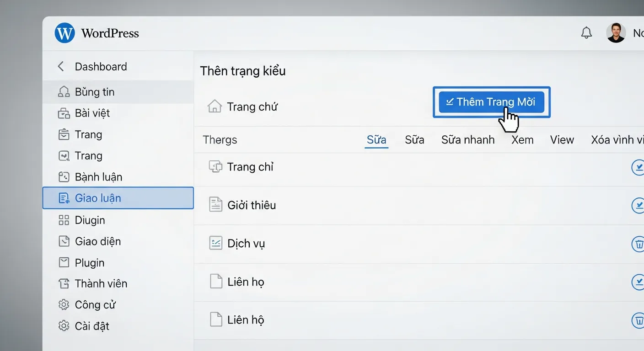Click the Trang chủ home icon
Viewport: 644px width, 351px height.
[215, 106]
